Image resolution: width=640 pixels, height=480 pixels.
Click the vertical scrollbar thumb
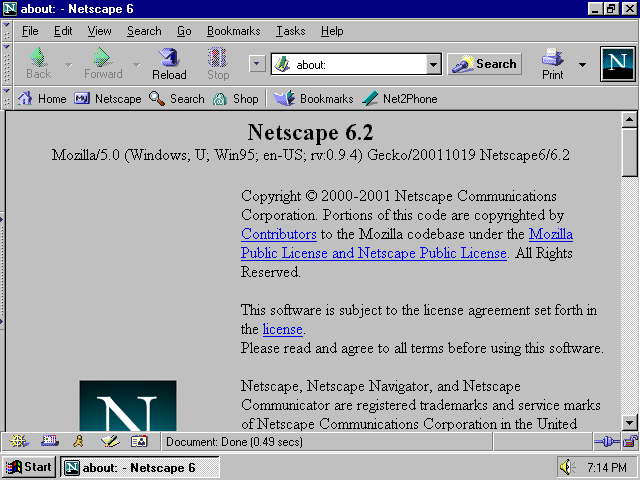coord(629,152)
